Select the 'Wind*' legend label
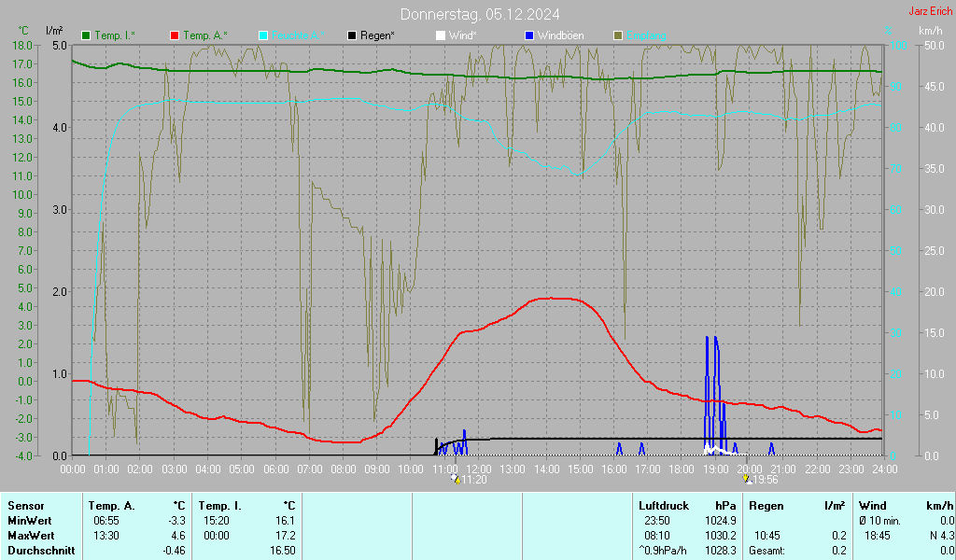 click(463, 36)
